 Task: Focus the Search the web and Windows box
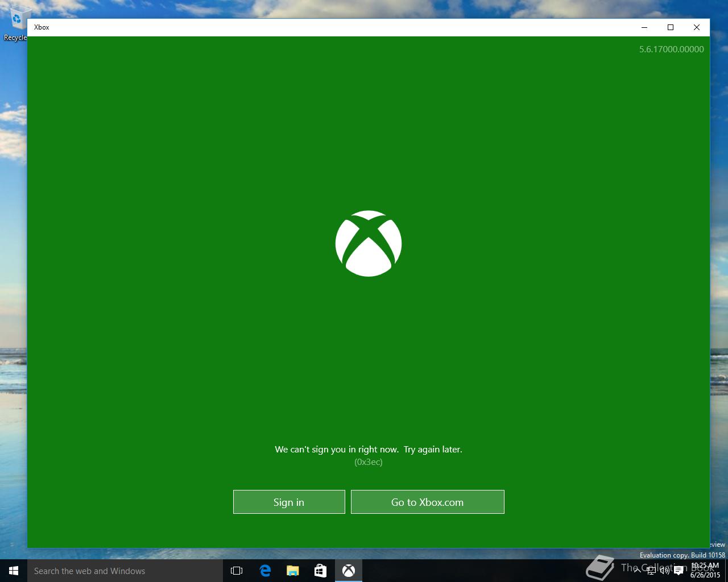[125, 571]
